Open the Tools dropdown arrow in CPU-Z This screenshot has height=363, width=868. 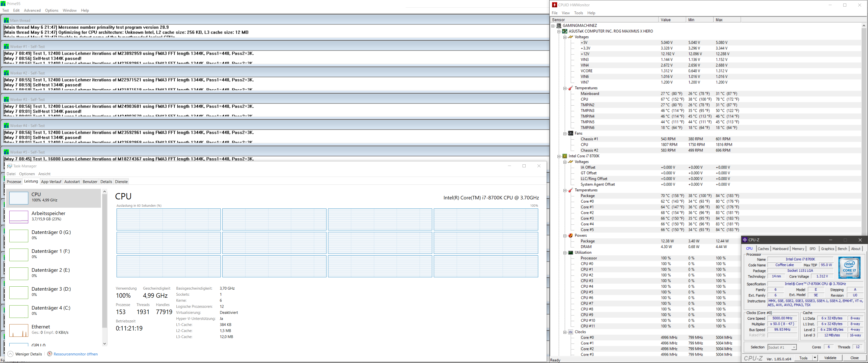(815, 358)
